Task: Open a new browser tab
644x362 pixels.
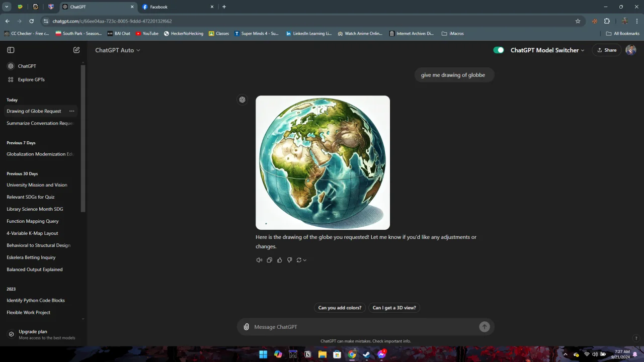Action: pos(224,7)
